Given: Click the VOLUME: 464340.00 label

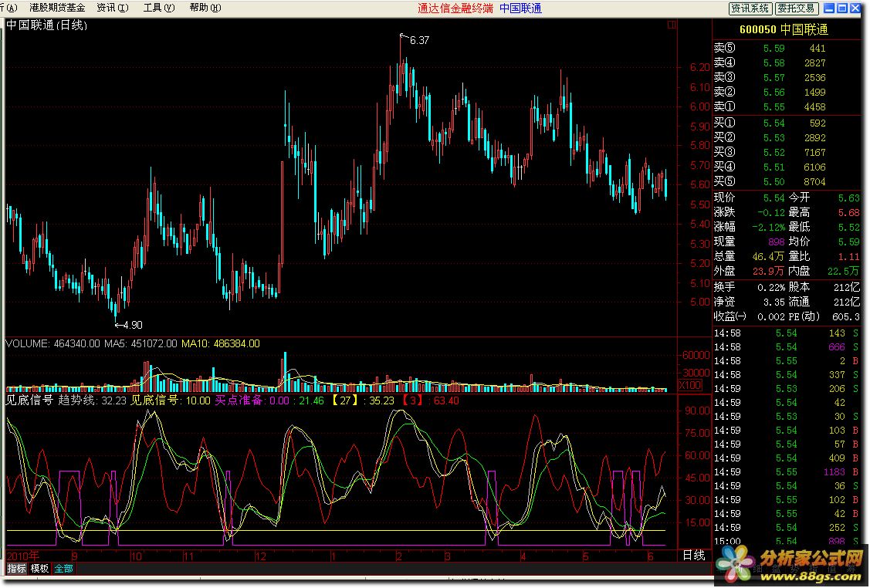Looking at the screenshot, I should [52, 344].
